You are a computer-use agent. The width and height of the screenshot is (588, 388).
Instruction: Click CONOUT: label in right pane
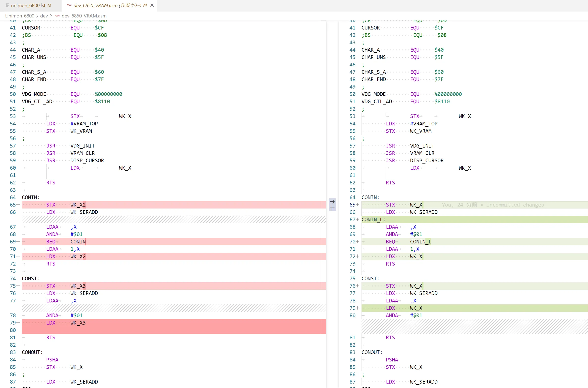(x=372, y=352)
